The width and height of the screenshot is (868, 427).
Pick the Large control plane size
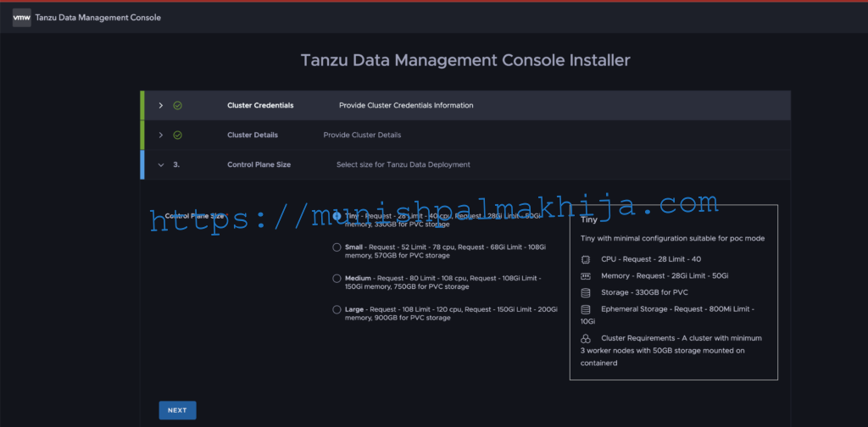(x=337, y=309)
